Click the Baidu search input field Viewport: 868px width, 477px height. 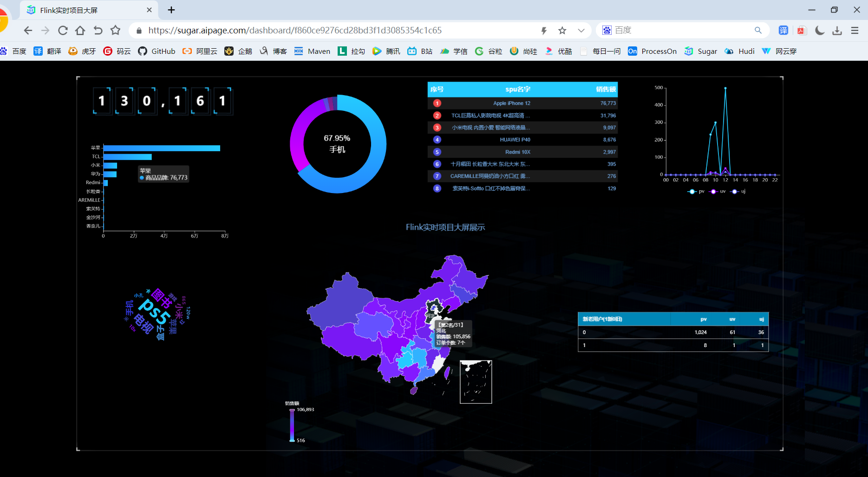[683, 31]
